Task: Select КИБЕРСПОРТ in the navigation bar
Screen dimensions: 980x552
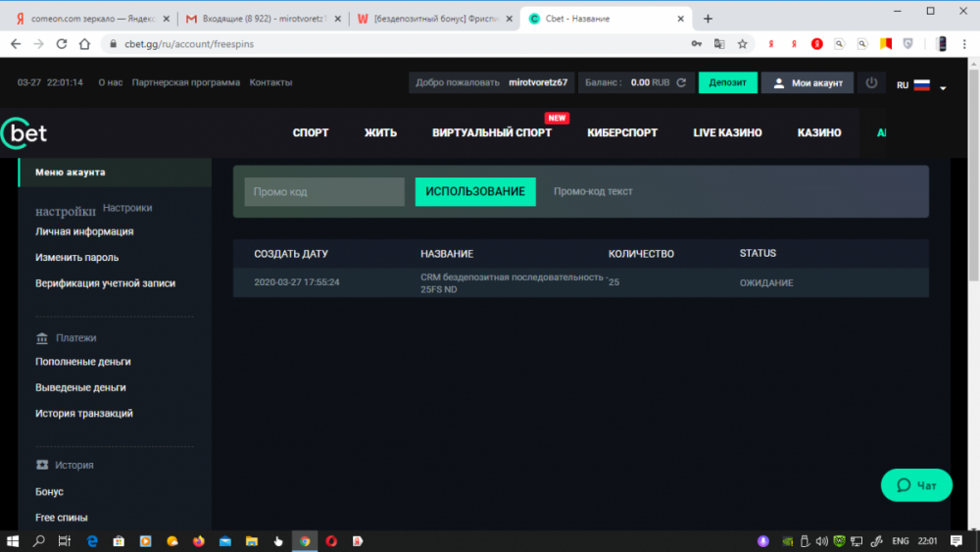Action: pyautogui.click(x=622, y=133)
